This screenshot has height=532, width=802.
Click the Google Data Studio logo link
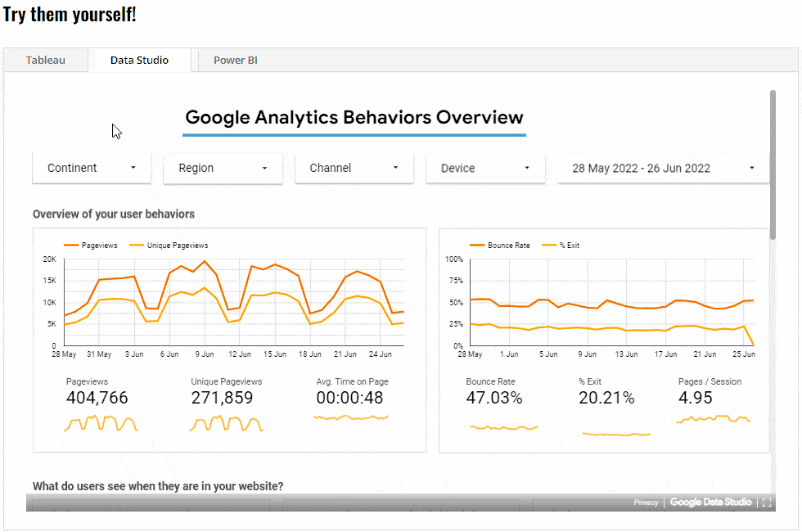click(710, 503)
